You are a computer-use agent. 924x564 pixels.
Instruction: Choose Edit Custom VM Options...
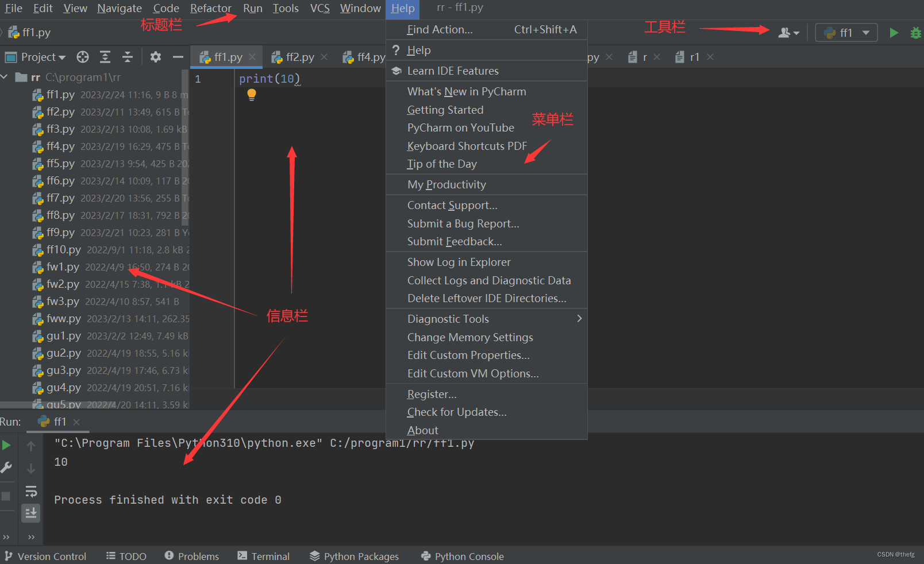pyautogui.click(x=487, y=373)
